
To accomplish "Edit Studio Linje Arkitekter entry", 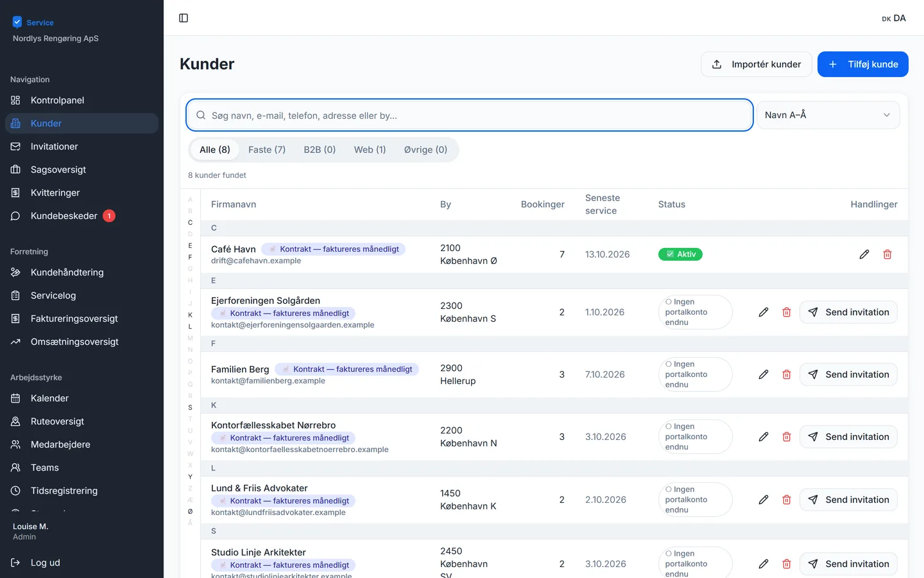I will pyautogui.click(x=764, y=564).
